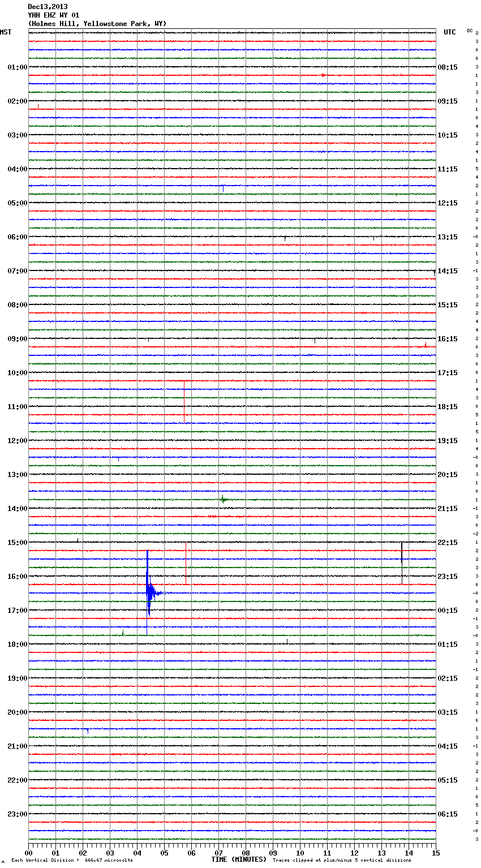Select the 20:00 MST time label
The width and height of the screenshot is (481, 868).
pyautogui.click(x=17, y=712)
